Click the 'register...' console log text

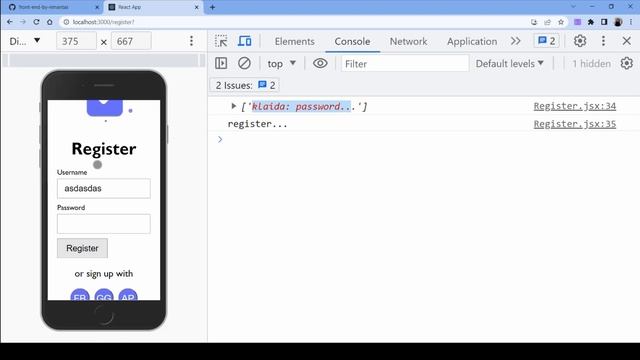(x=258, y=124)
